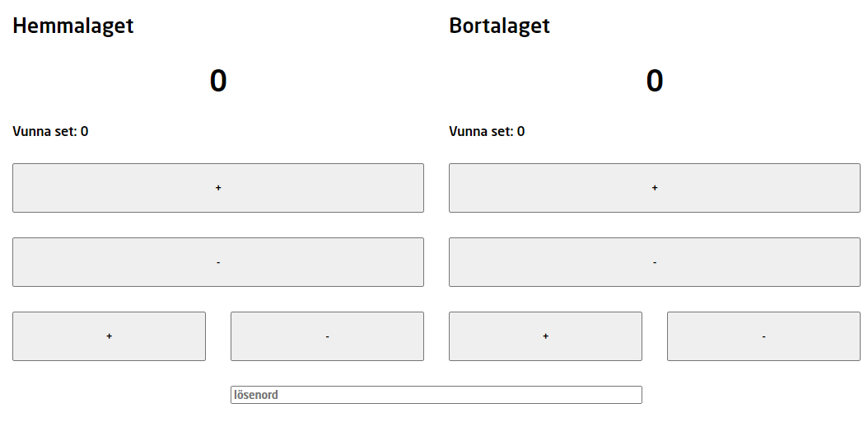Screen dimensions: 868x427
Task: Add a point using Hemmalaget's large plus
Action: coord(218,188)
